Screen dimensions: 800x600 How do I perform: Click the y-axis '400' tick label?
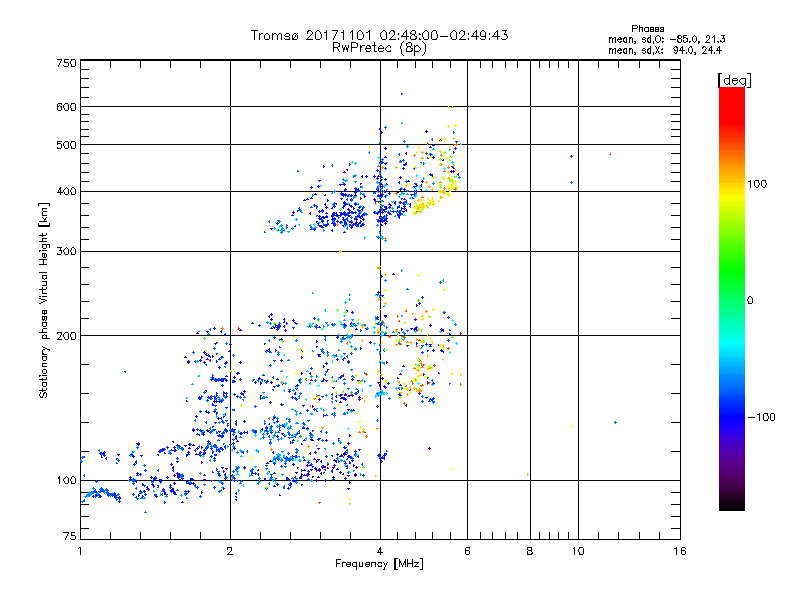coord(66,191)
